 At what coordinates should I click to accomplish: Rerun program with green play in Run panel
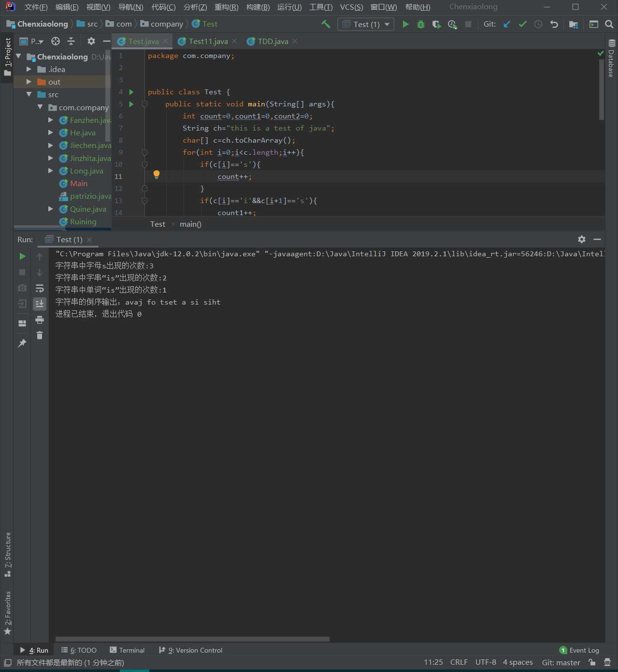[22, 256]
